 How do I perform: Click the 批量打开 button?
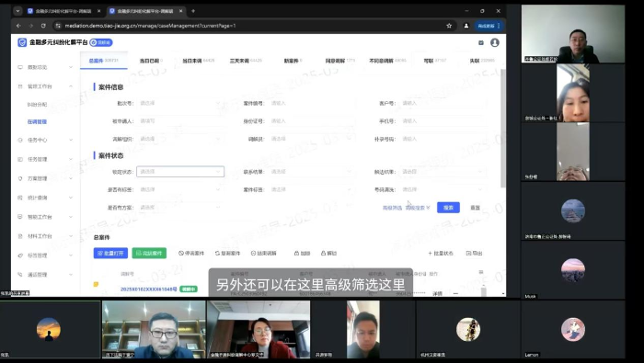[110, 253]
